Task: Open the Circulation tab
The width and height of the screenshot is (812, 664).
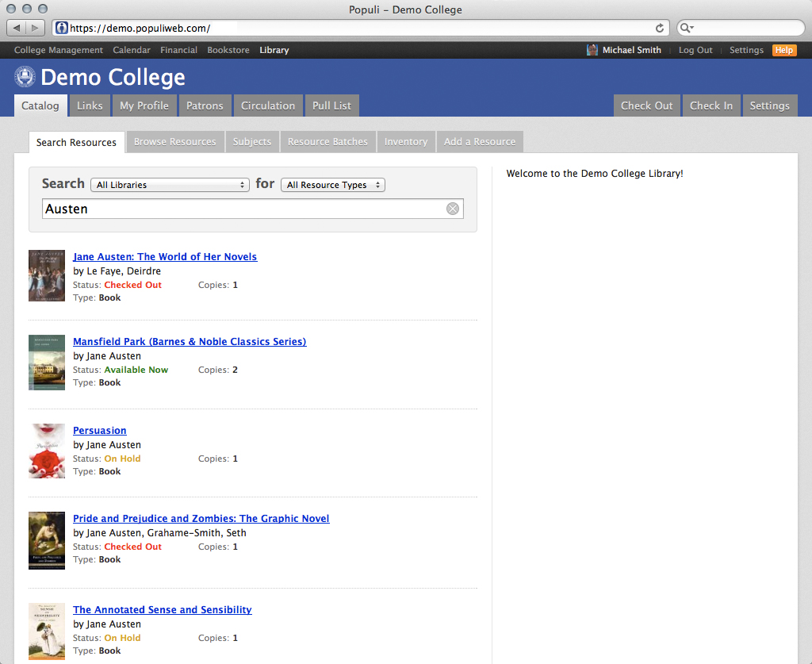Action: pyautogui.click(x=268, y=106)
